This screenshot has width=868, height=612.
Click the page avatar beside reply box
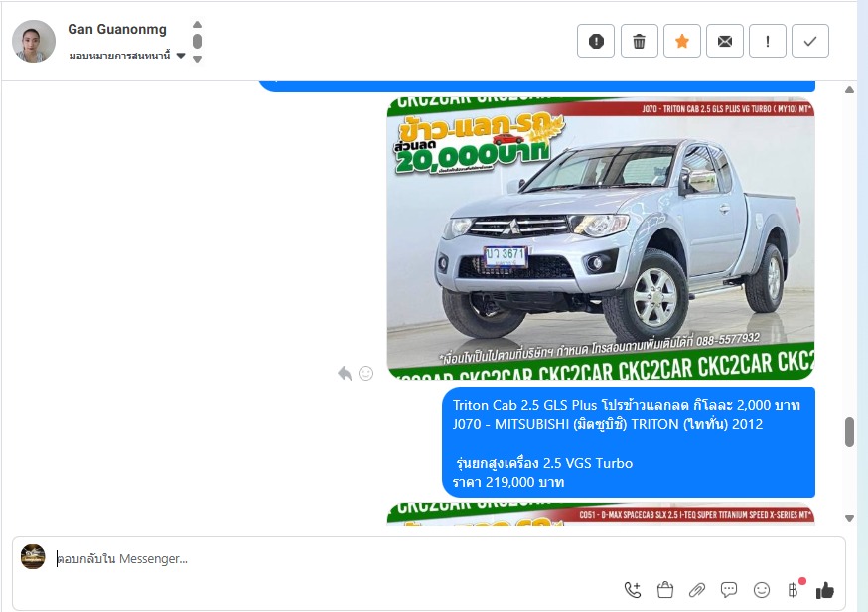tap(33, 556)
